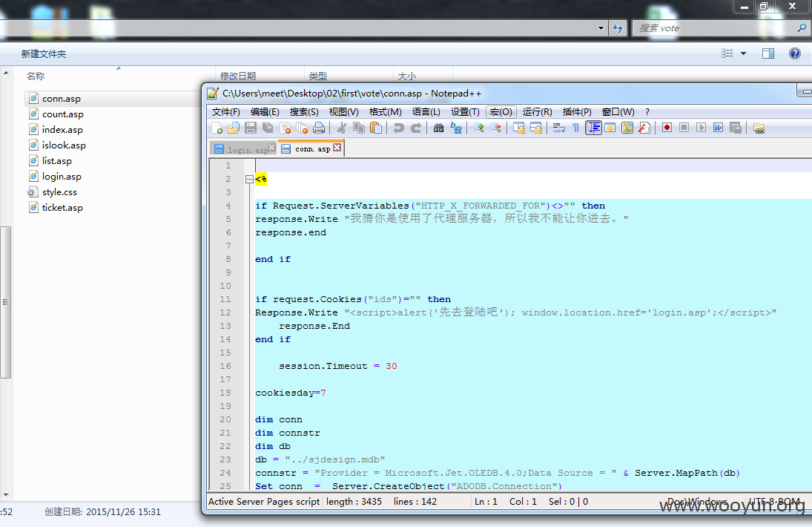
Task: Close the conn.asp tab
Action: pyautogui.click(x=337, y=148)
